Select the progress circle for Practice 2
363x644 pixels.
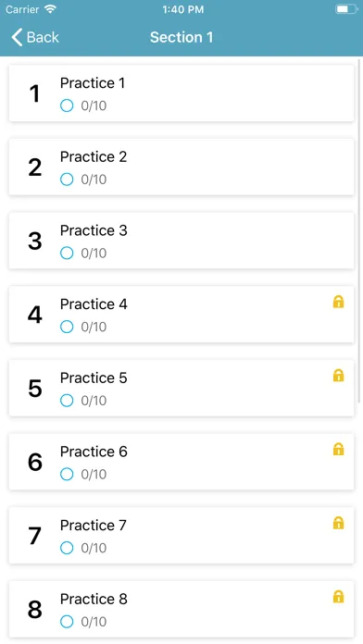(67, 180)
